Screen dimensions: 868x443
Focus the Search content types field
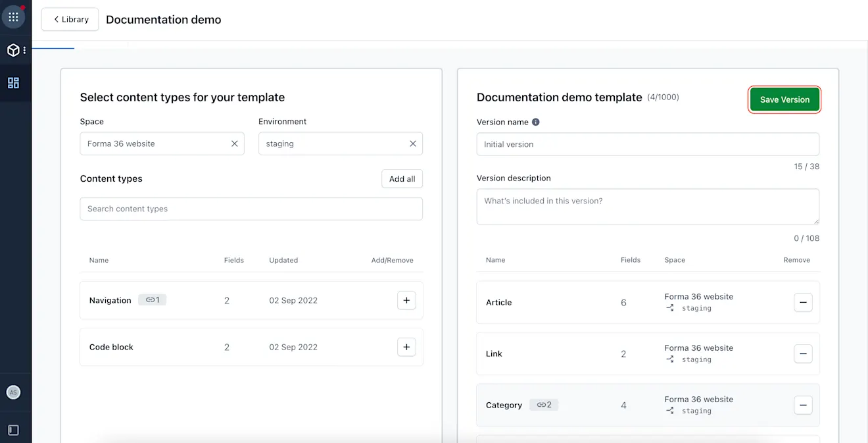click(251, 209)
